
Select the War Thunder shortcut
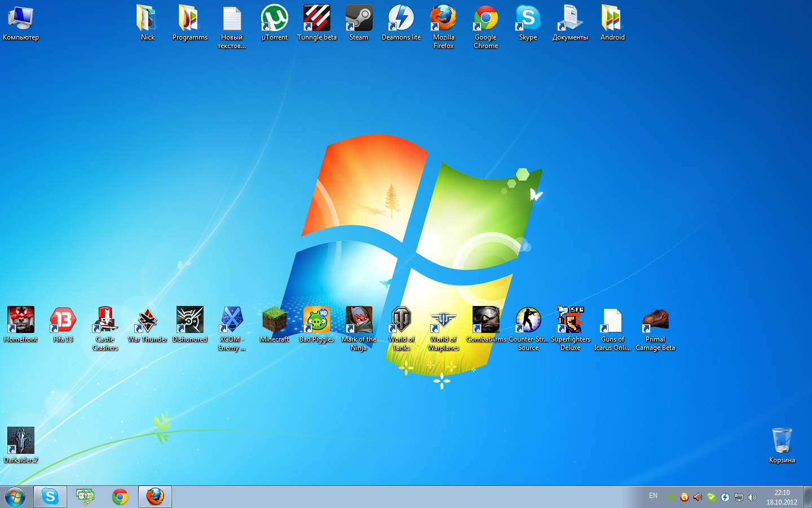[x=148, y=325]
